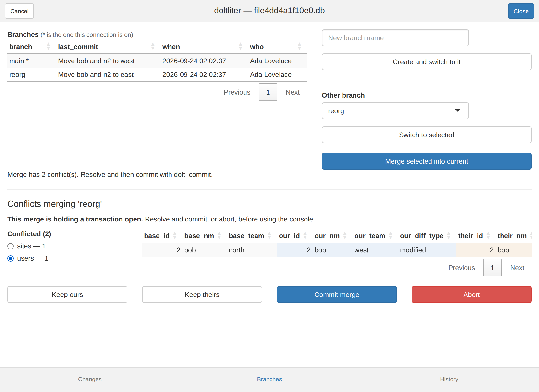The width and height of the screenshot is (539, 392).
Task: Switch to the Changes tab
Action: [x=90, y=379]
